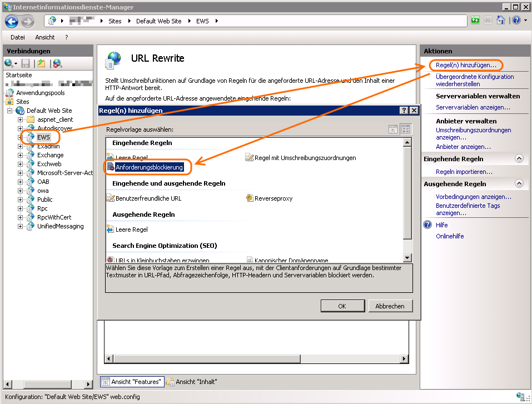The height and width of the screenshot is (404, 532).
Task: Click the home icon in address toolbar
Action: [500, 21]
